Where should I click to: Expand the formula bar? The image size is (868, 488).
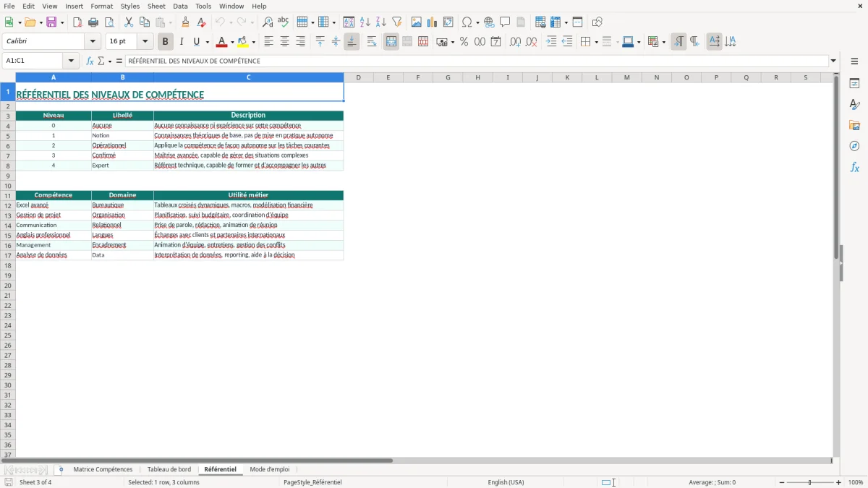tap(833, 61)
